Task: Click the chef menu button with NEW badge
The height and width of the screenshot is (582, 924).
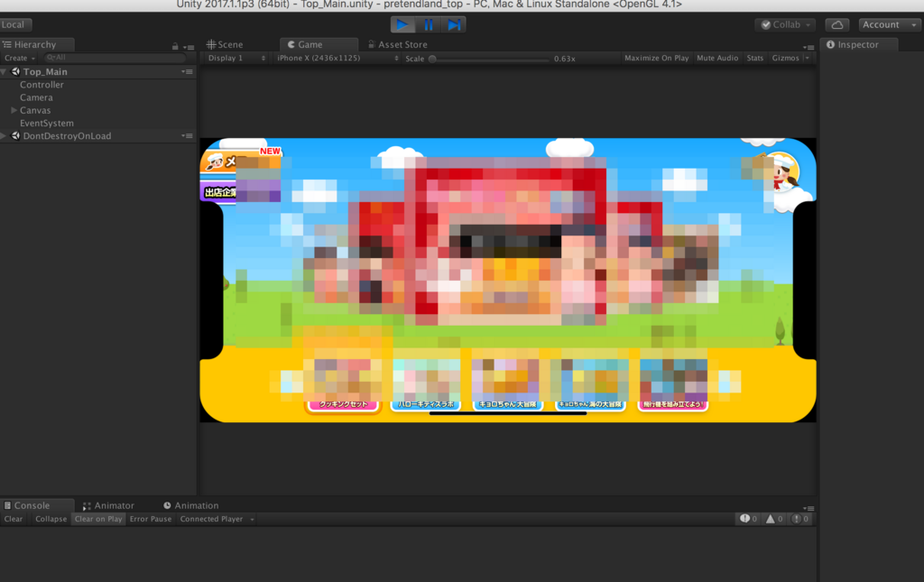Action: [x=241, y=161]
